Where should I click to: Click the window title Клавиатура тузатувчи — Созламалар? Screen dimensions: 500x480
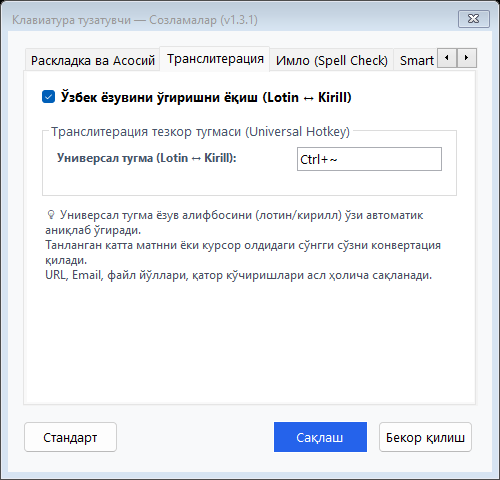(135, 20)
